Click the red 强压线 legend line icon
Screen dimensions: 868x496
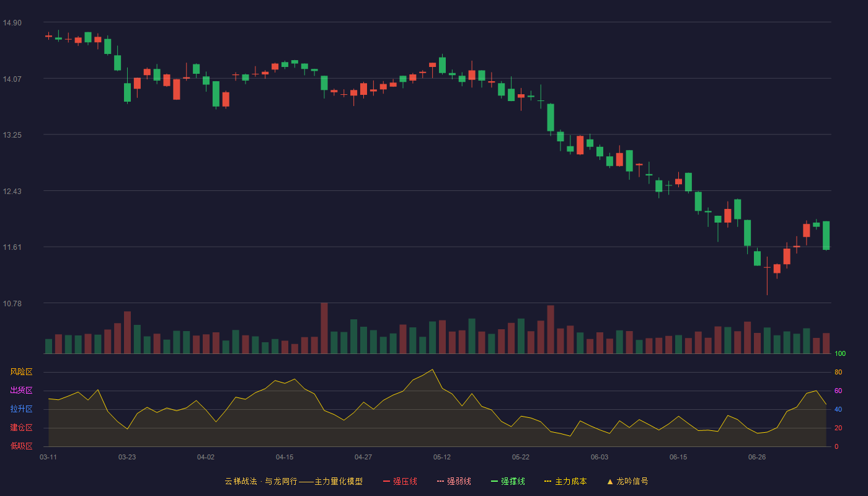(386, 481)
